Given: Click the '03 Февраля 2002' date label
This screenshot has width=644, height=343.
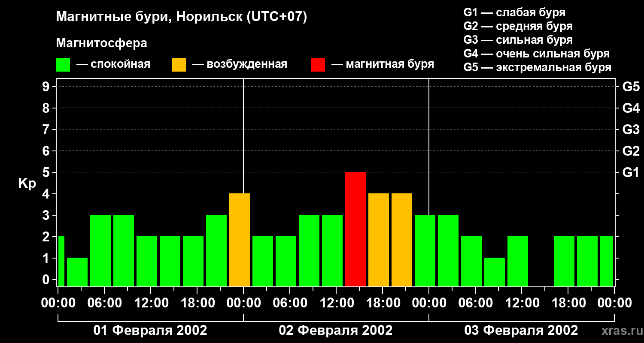Looking at the screenshot, I should point(521,331).
